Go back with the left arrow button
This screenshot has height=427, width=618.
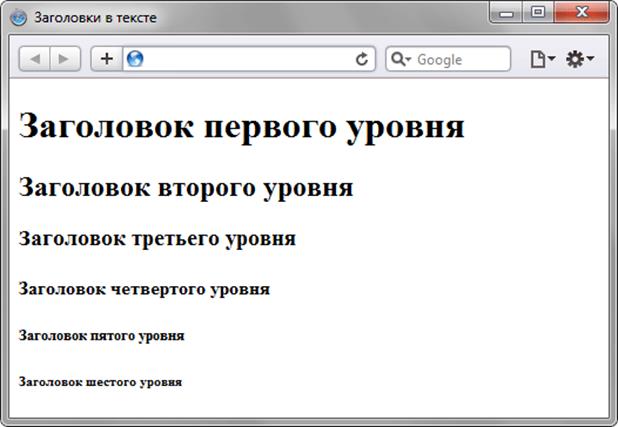35,59
